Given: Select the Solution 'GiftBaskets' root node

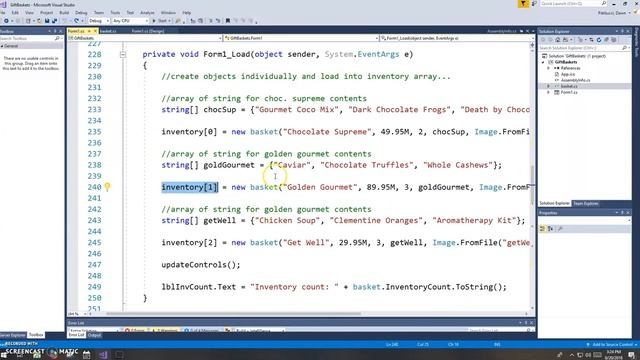Looking at the screenshot, I should (x=577, y=56).
